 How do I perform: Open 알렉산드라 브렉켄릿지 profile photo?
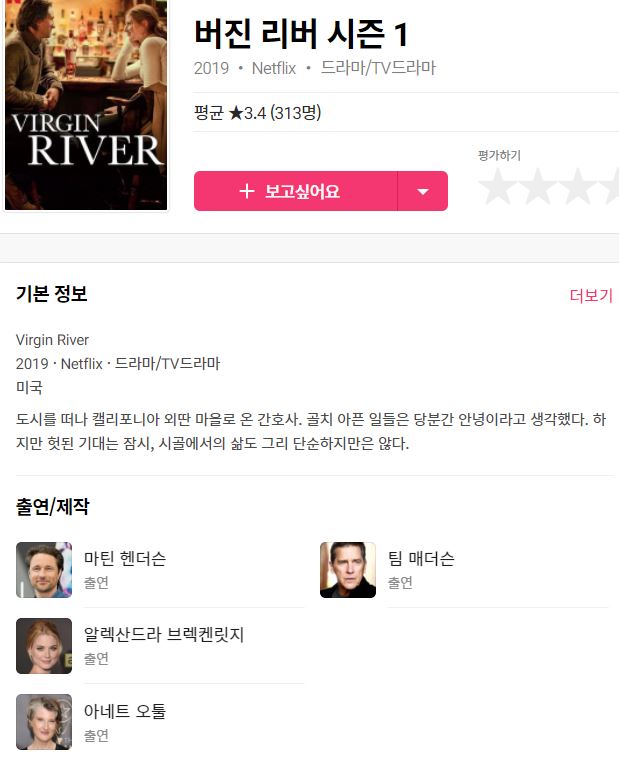point(44,646)
